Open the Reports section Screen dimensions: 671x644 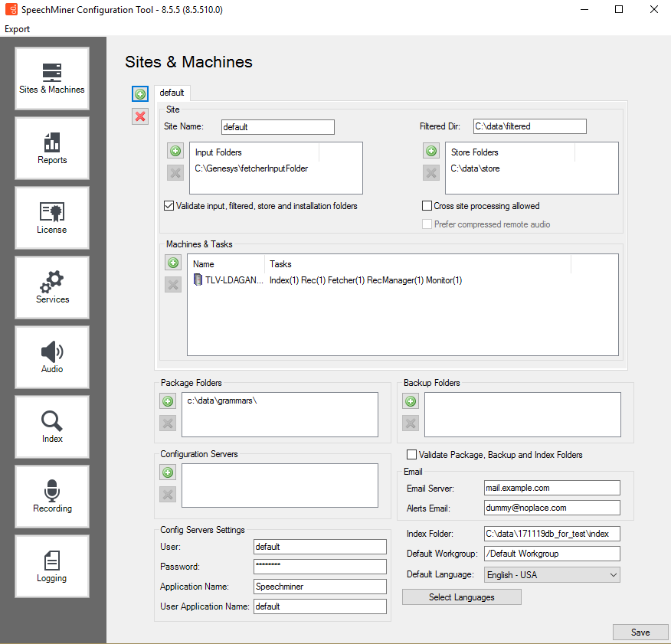point(52,148)
